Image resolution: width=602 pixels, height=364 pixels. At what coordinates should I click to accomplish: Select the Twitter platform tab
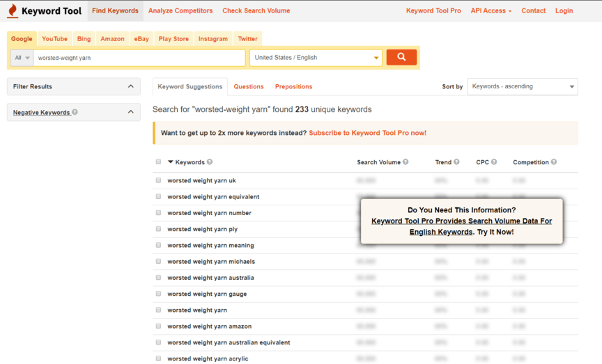[247, 39]
